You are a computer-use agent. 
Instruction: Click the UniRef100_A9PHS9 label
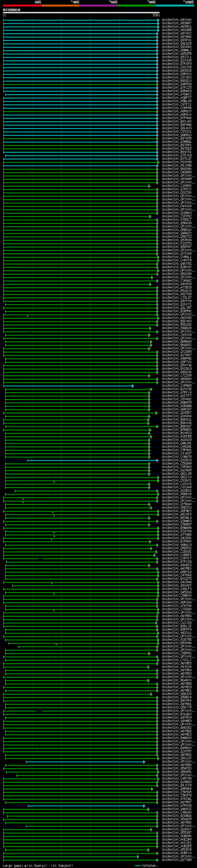[x=176, y=84]
